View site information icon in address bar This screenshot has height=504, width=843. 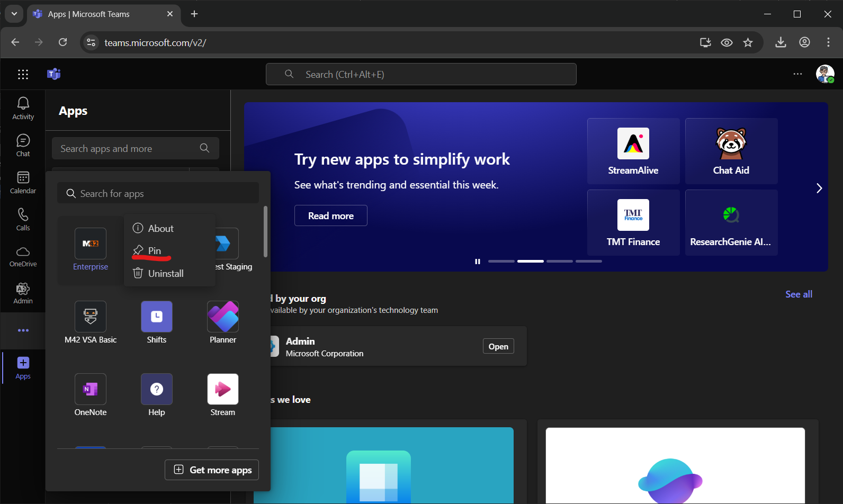point(91,42)
